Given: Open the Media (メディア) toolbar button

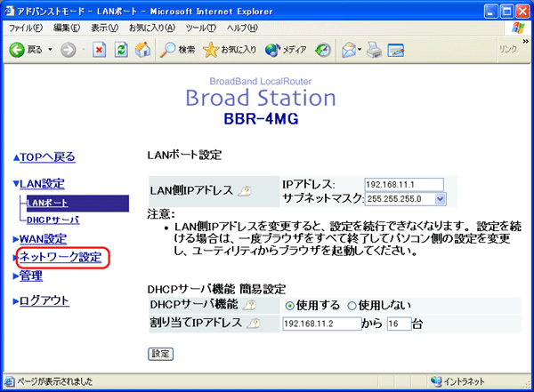Looking at the screenshot, I should (x=286, y=50).
